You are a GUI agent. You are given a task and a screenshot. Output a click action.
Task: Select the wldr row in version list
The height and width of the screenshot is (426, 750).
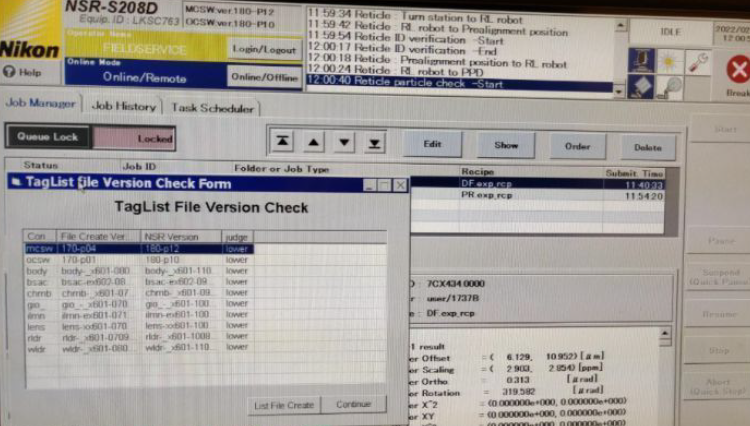click(139, 348)
